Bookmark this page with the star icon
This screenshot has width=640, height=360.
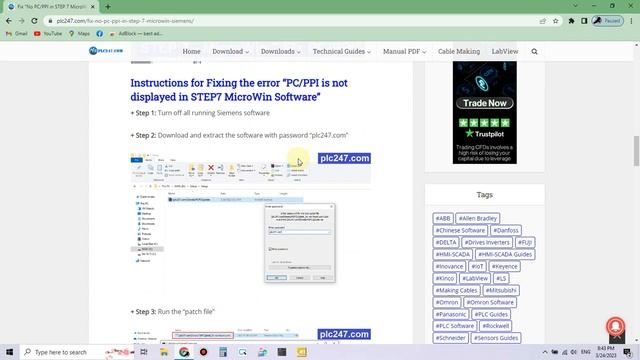point(556,21)
